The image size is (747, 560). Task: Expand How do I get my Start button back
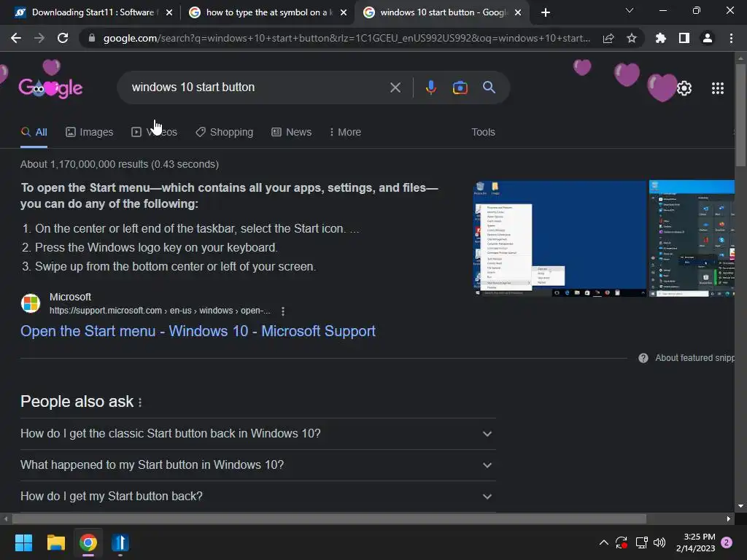pyautogui.click(x=258, y=496)
